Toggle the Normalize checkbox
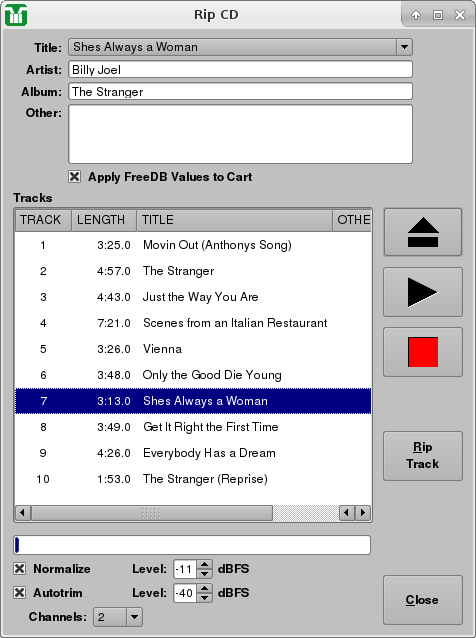 click(x=20, y=568)
